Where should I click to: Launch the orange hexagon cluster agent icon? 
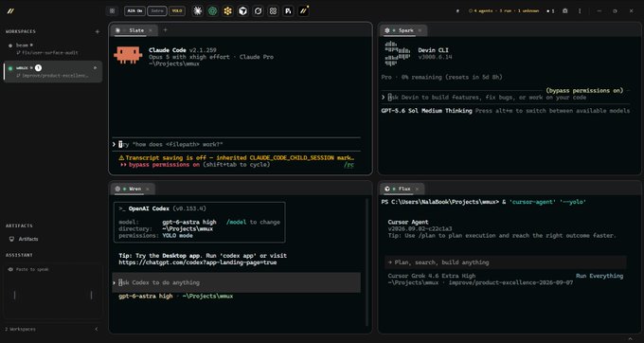point(228,11)
